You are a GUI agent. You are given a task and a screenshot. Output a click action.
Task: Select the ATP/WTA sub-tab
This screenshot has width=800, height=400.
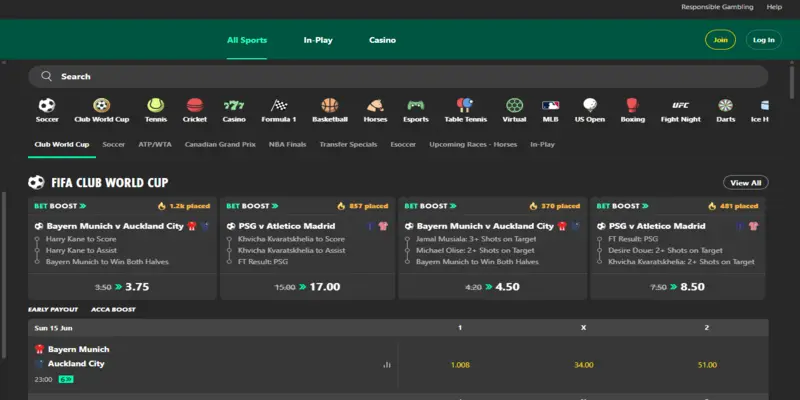[155, 144]
